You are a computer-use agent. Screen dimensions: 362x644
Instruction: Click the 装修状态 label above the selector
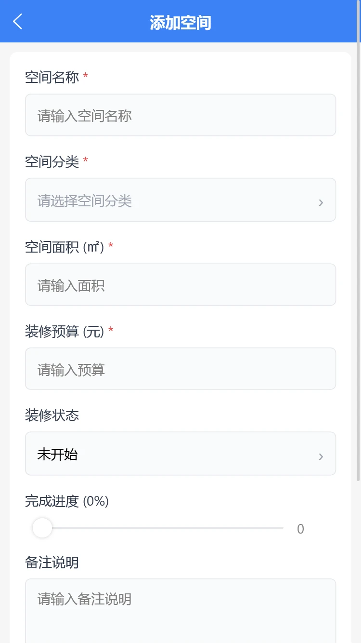coord(52,416)
